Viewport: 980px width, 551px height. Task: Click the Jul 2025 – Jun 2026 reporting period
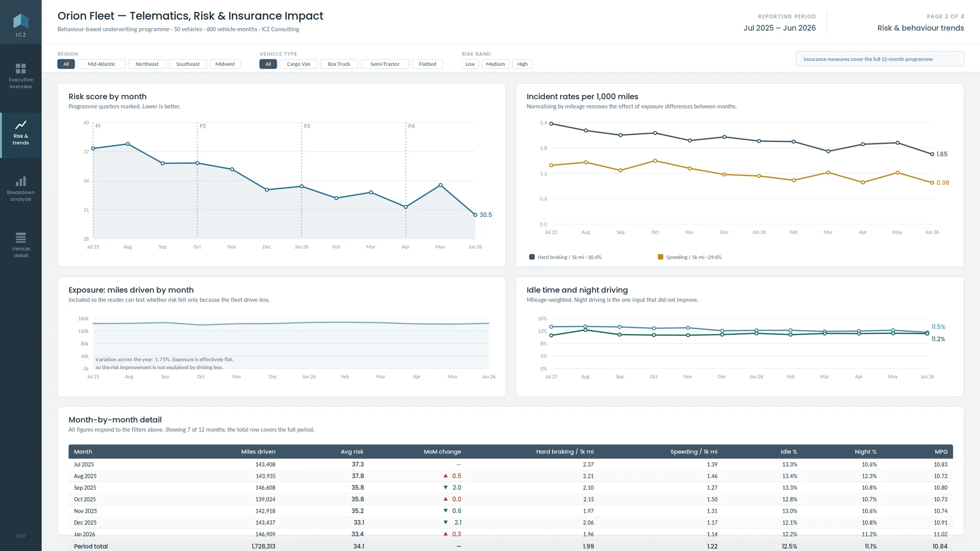coord(780,28)
